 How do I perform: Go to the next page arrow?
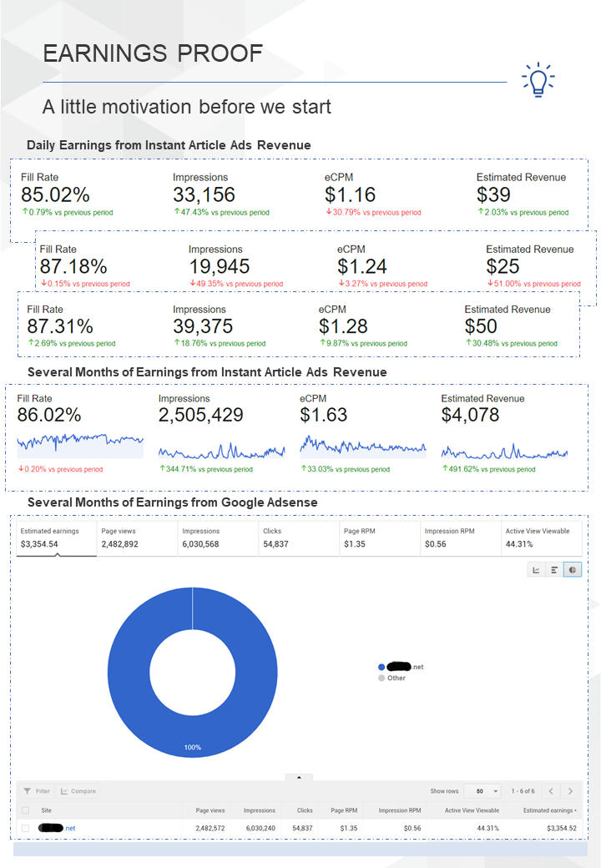tap(571, 791)
